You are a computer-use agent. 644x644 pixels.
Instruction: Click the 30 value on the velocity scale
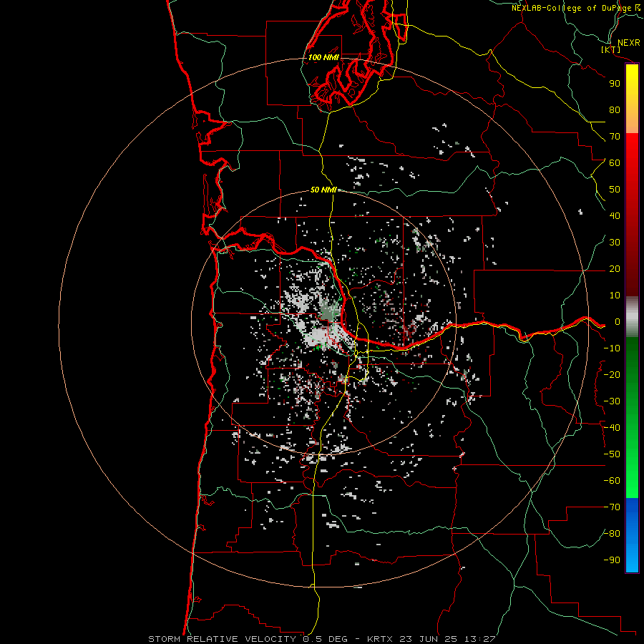coord(615,243)
